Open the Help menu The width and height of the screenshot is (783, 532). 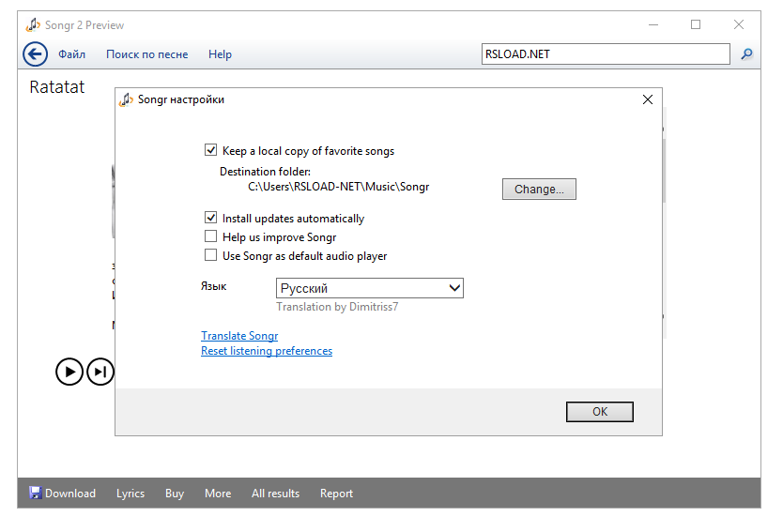[220, 54]
